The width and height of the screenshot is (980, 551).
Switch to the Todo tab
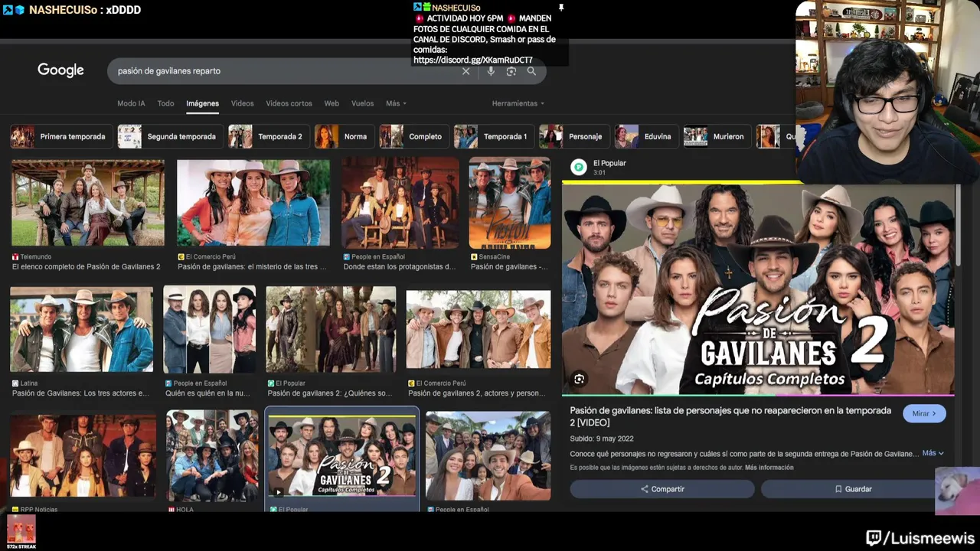click(165, 103)
